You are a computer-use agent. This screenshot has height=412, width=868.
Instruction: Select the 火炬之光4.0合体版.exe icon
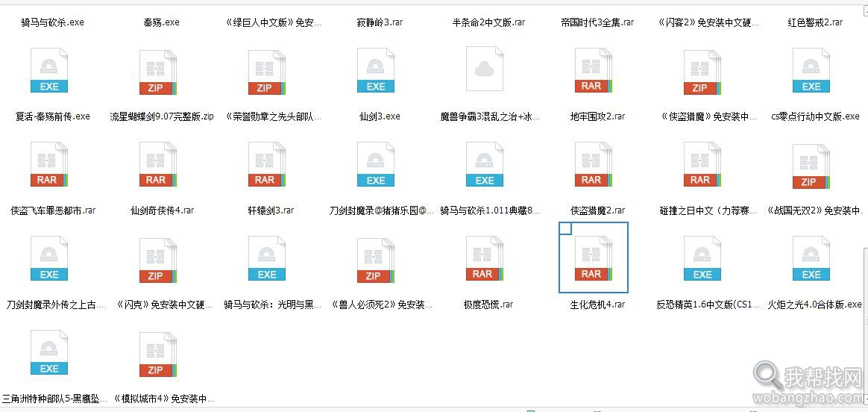811,258
